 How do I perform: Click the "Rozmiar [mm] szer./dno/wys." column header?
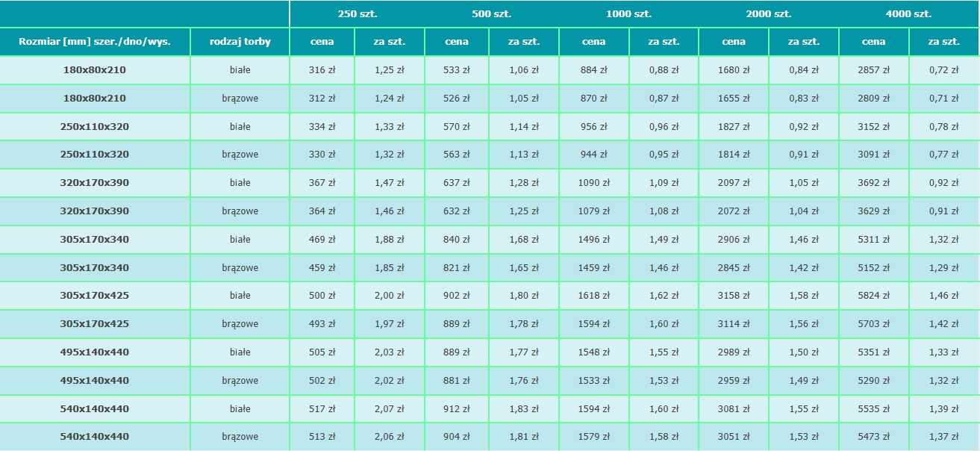coord(95,42)
